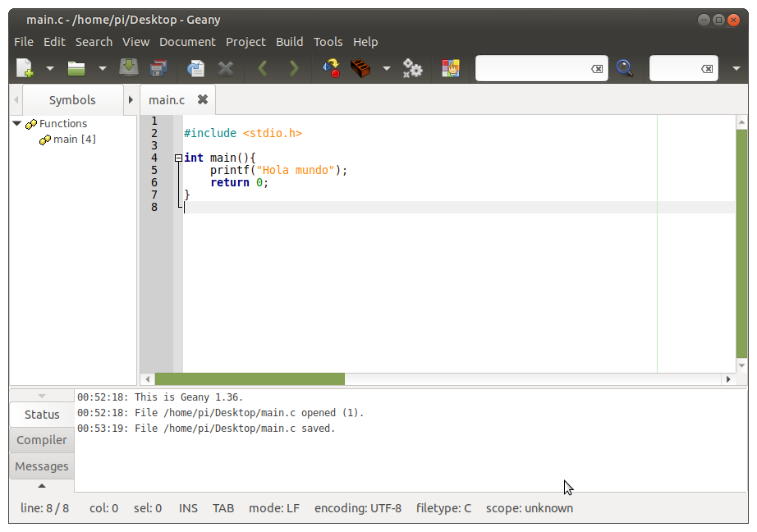
Task: Open the Search menu
Action: pyautogui.click(x=94, y=42)
